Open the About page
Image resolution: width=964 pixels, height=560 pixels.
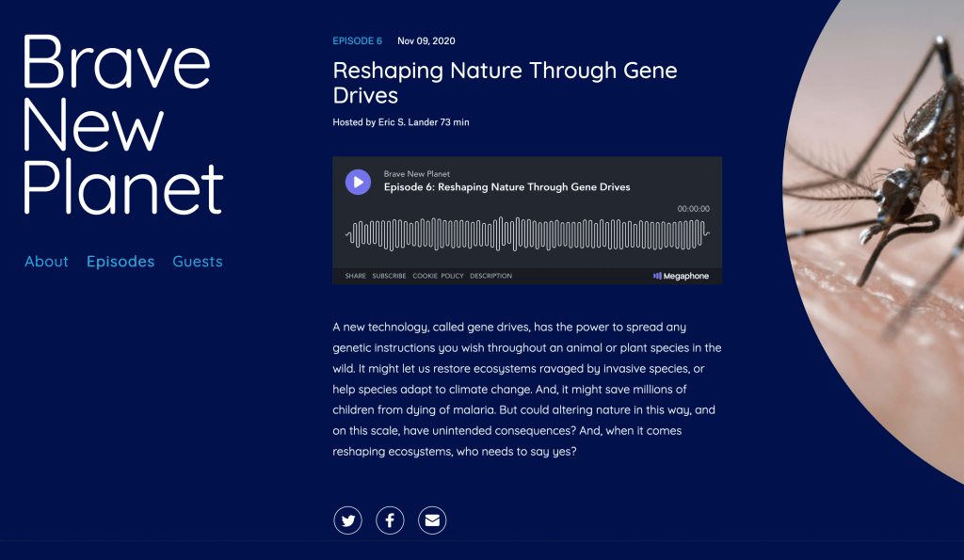(47, 262)
